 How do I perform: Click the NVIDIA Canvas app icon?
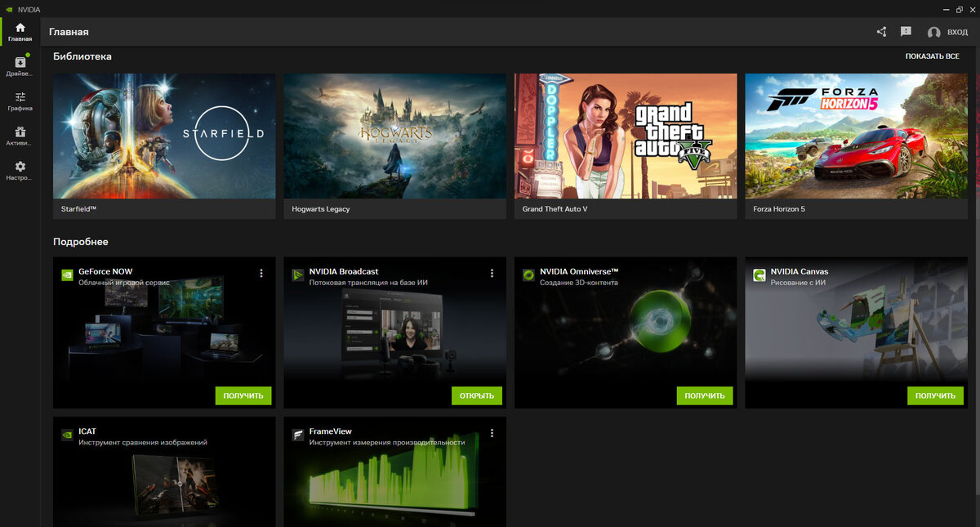[x=759, y=275]
